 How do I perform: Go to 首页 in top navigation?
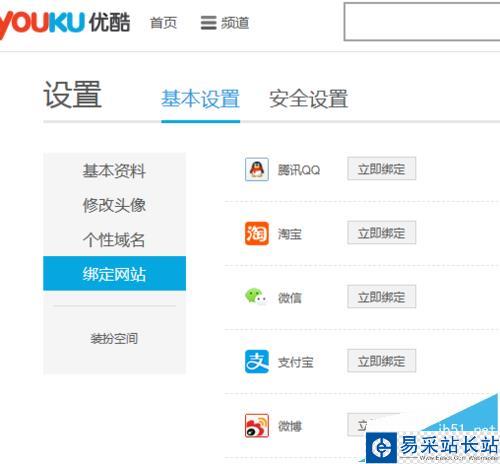coord(163,23)
